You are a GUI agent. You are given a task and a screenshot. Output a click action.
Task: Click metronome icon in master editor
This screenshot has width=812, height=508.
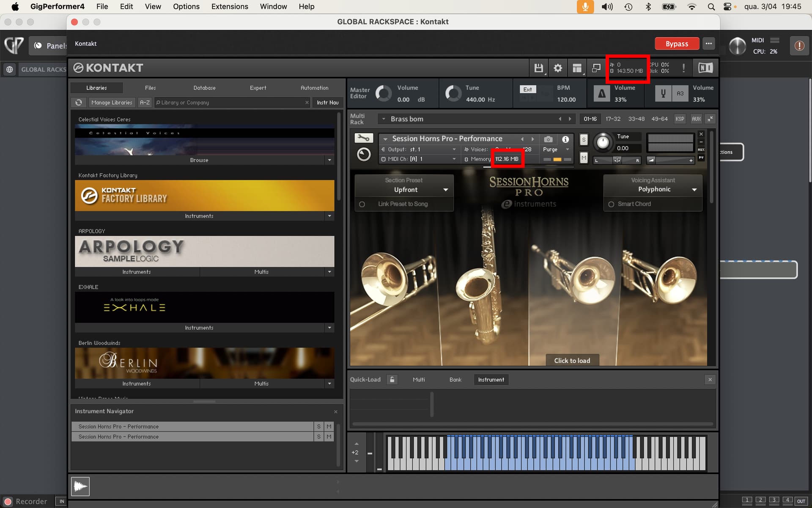click(601, 94)
